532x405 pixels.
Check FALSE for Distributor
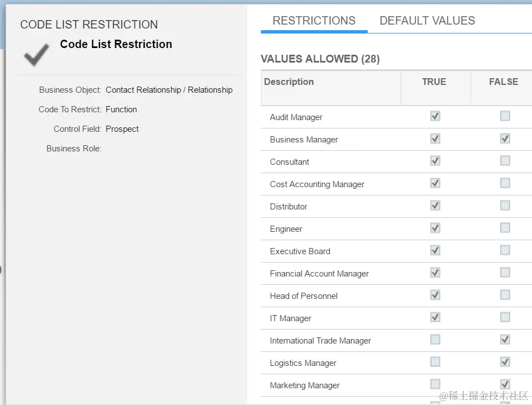click(x=505, y=206)
